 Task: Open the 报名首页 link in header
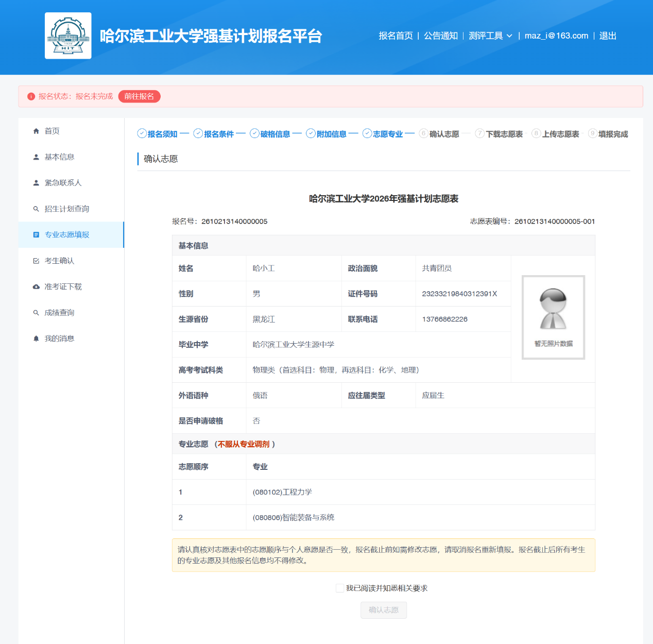[x=396, y=36]
